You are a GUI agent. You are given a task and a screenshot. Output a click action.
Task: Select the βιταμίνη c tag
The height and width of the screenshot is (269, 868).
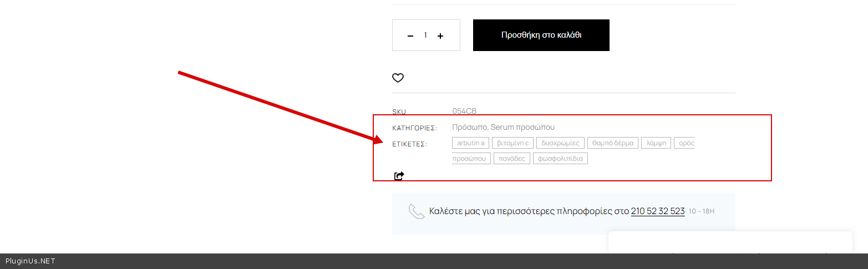tap(512, 143)
